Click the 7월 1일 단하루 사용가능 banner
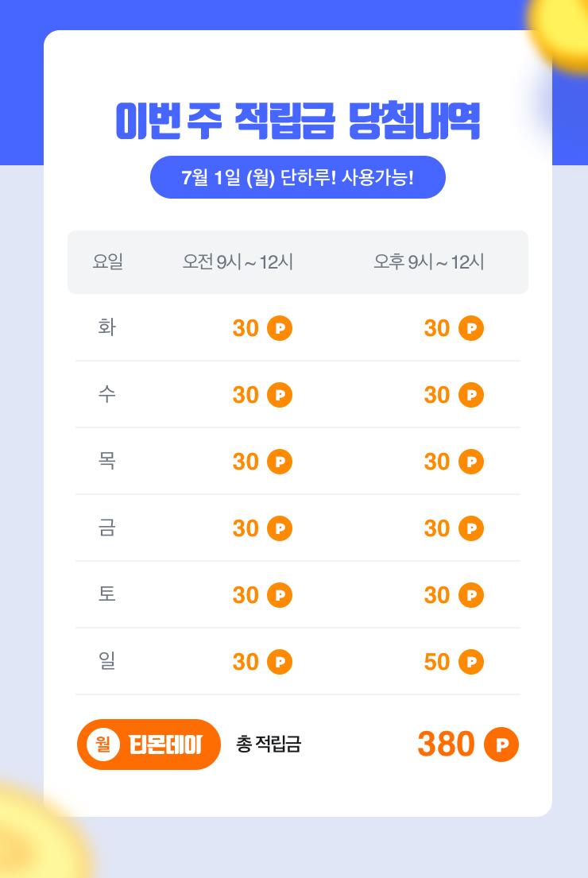 [x=297, y=177]
